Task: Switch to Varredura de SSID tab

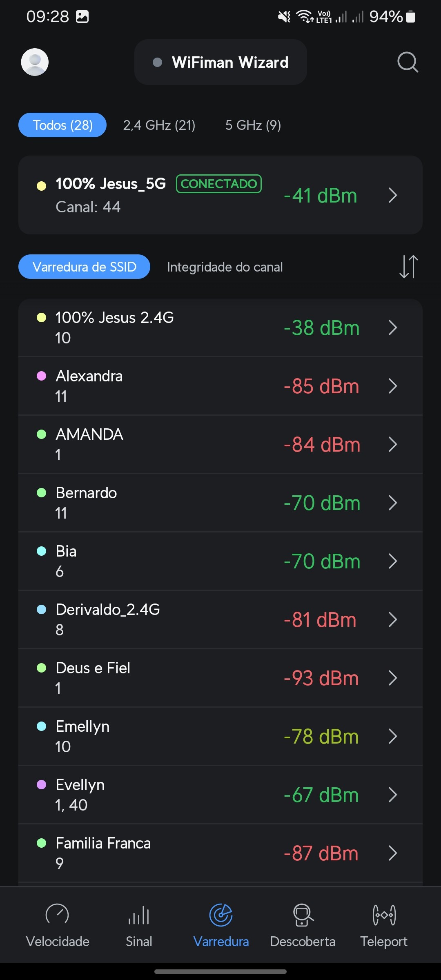Action: click(84, 267)
